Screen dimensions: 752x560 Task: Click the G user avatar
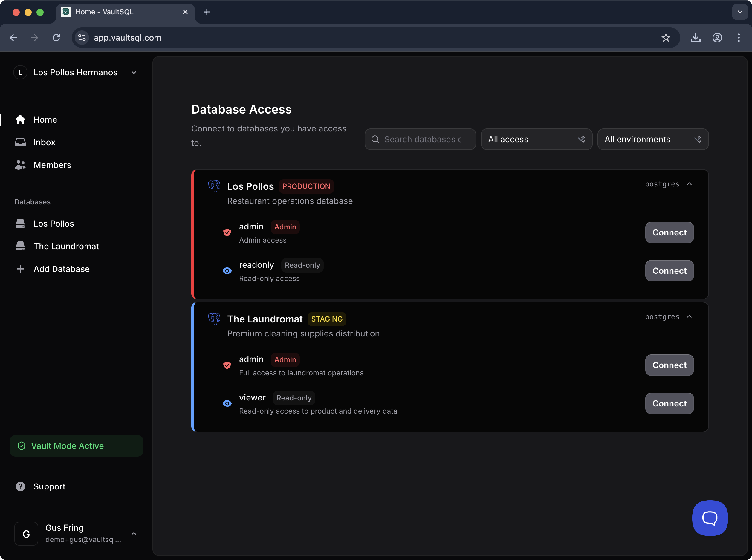(26, 534)
